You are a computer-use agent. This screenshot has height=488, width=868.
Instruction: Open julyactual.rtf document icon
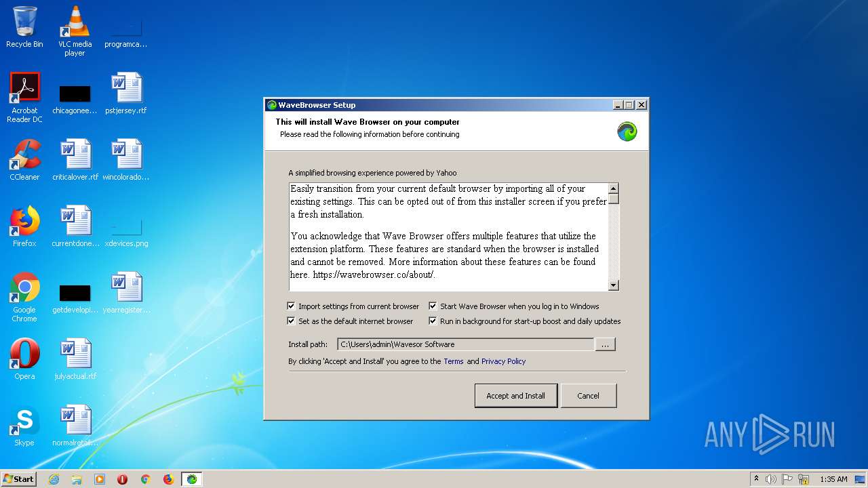[75, 359]
